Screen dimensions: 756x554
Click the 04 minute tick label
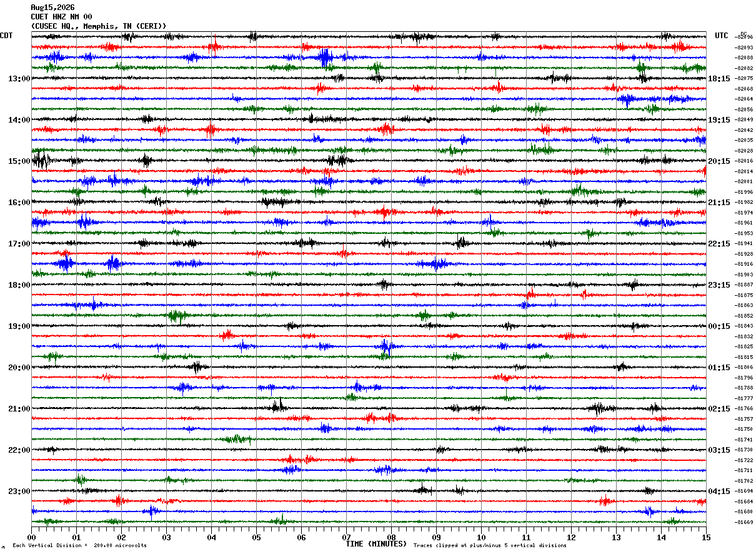coord(211,537)
